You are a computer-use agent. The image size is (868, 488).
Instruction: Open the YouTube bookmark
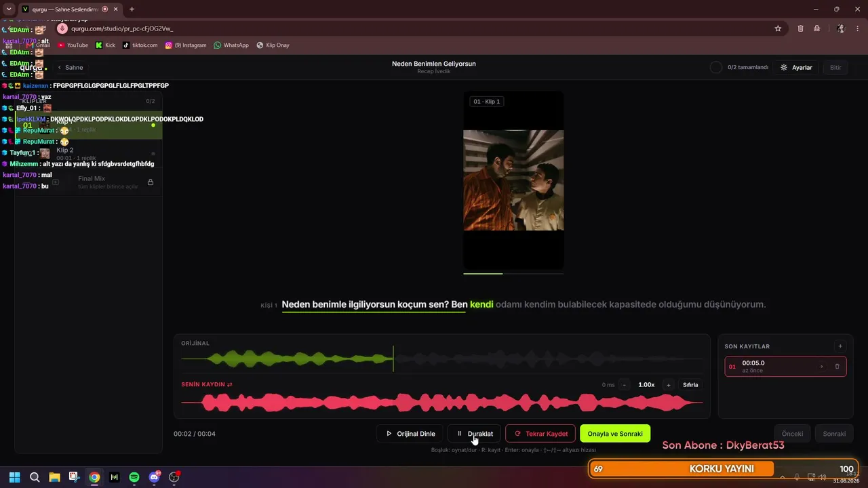(x=73, y=45)
